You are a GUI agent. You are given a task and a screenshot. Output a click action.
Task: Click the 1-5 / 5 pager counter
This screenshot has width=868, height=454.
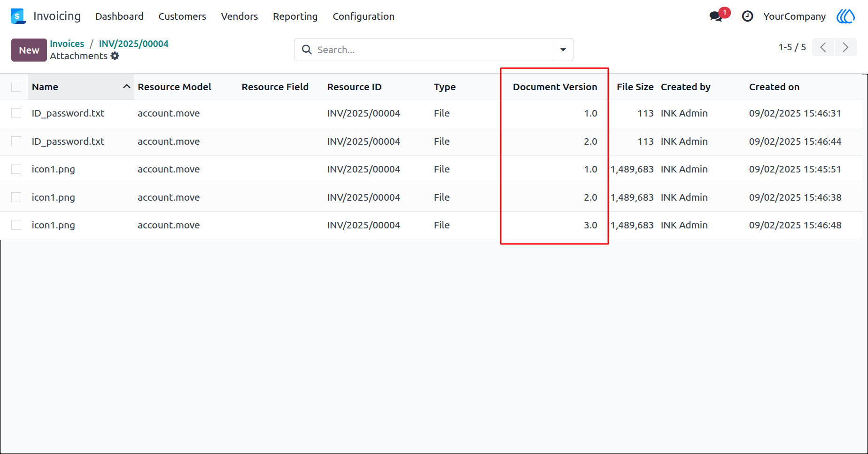[792, 47]
